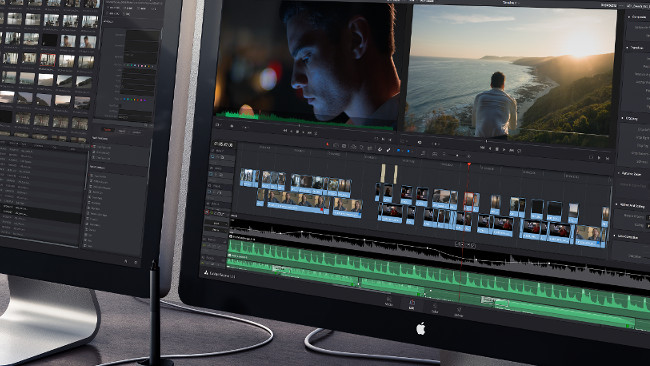Open the Color page tab
650x366 pixels.
pos(435,308)
